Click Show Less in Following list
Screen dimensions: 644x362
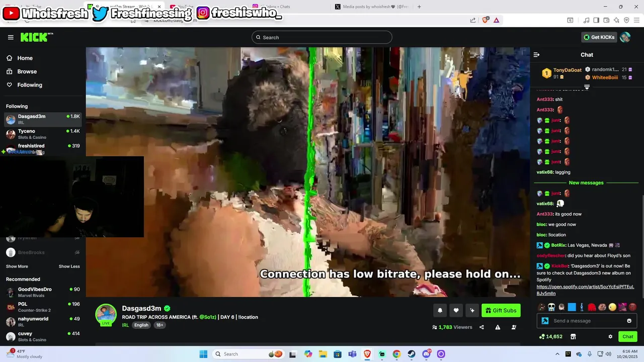coord(69,266)
